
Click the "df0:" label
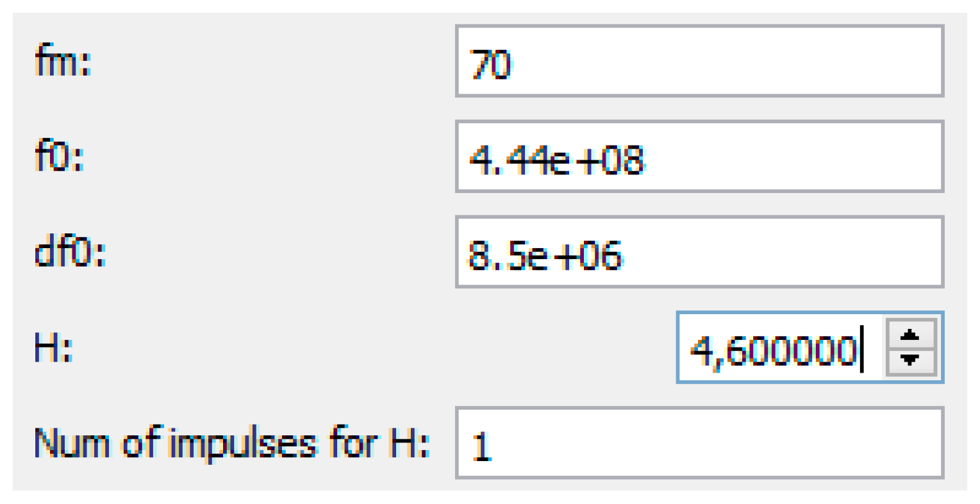[69, 253]
